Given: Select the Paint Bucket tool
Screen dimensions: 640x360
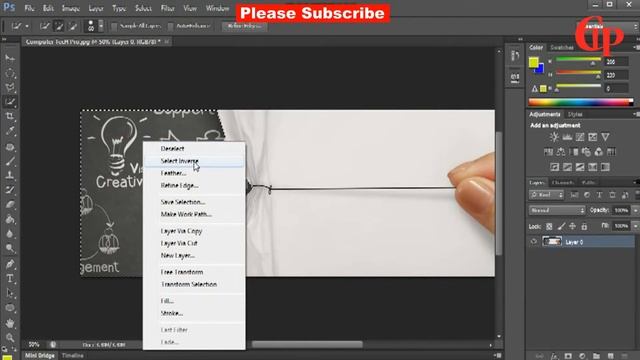Looking at the screenshot, I should [x=10, y=219].
